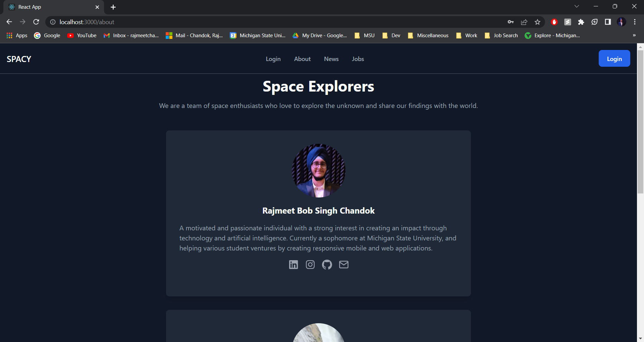Open the saved passwords key icon
The image size is (644, 342).
point(511,22)
